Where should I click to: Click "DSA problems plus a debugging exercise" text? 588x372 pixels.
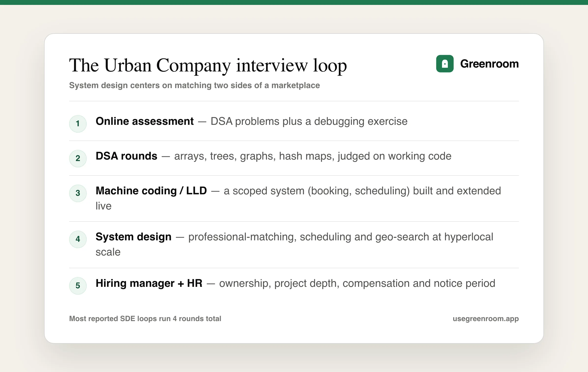309,122
